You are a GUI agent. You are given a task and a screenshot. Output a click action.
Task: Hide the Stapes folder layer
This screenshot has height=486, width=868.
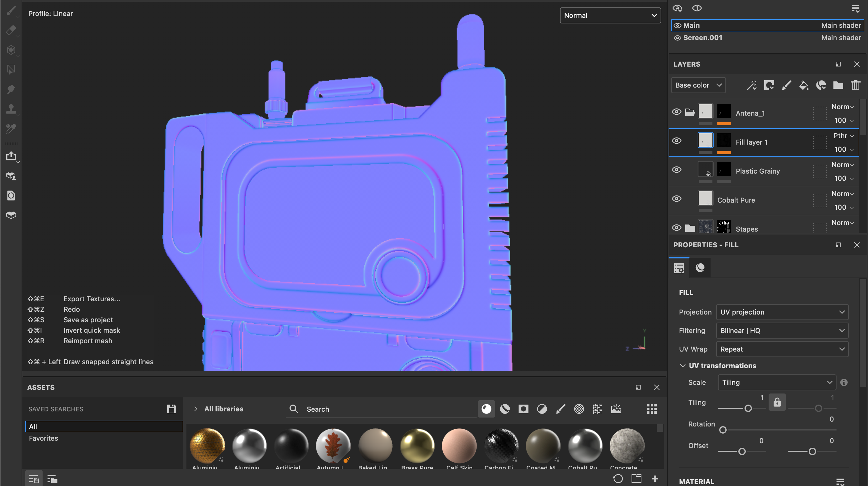click(x=677, y=228)
